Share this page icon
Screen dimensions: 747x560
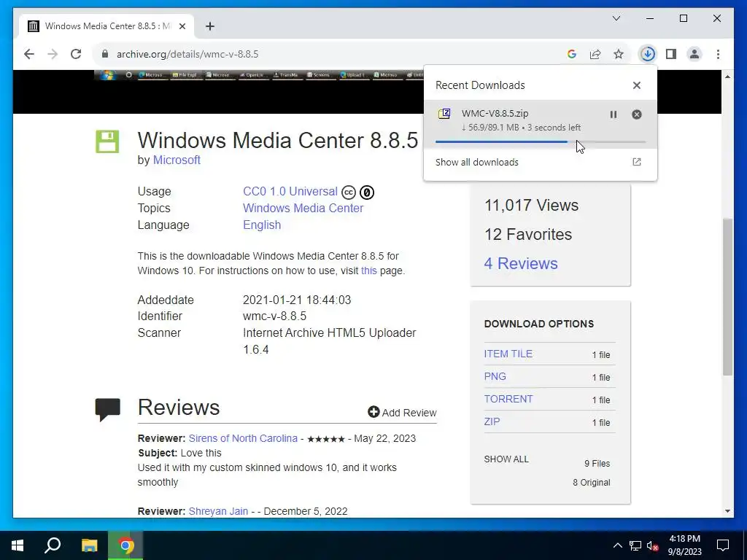pyautogui.click(x=595, y=54)
